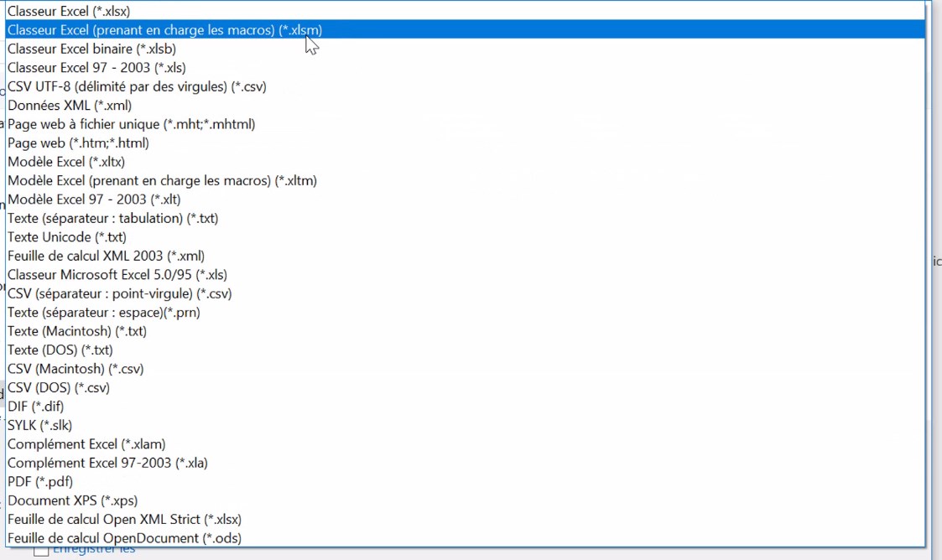Select the Données XML (*.xml) format
The image size is (942, 560).
point(71,105)
